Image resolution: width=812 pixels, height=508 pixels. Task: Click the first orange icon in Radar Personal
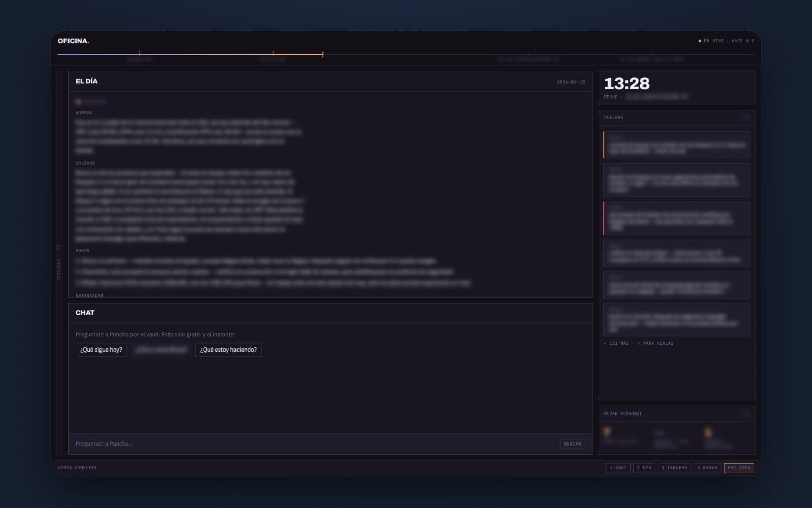tap(606, 432)
